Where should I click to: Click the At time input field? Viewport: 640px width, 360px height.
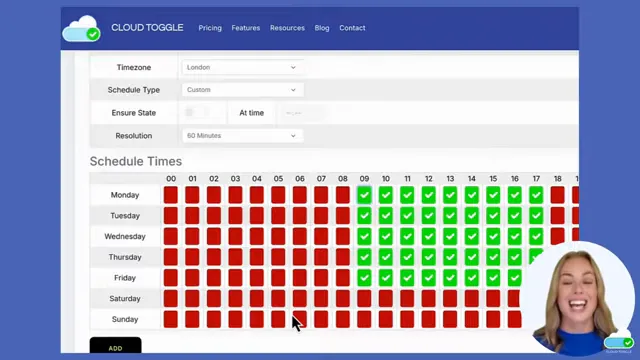point(302,113)
